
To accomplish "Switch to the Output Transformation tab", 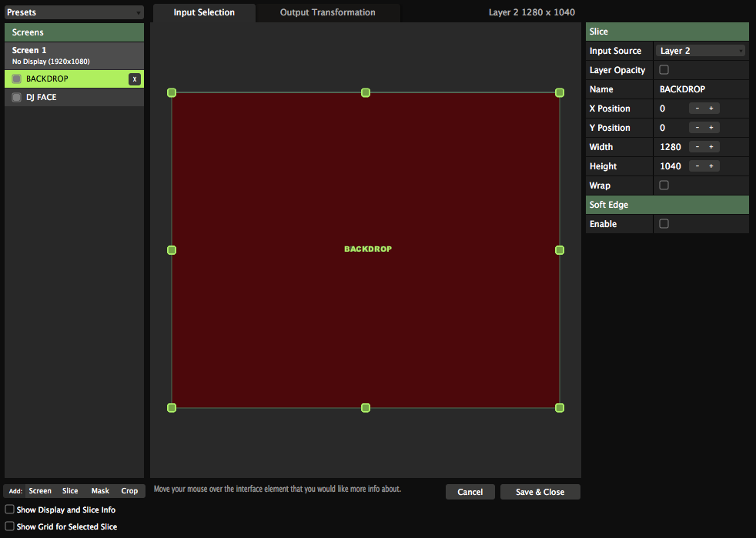I will (x=327, y=12).
